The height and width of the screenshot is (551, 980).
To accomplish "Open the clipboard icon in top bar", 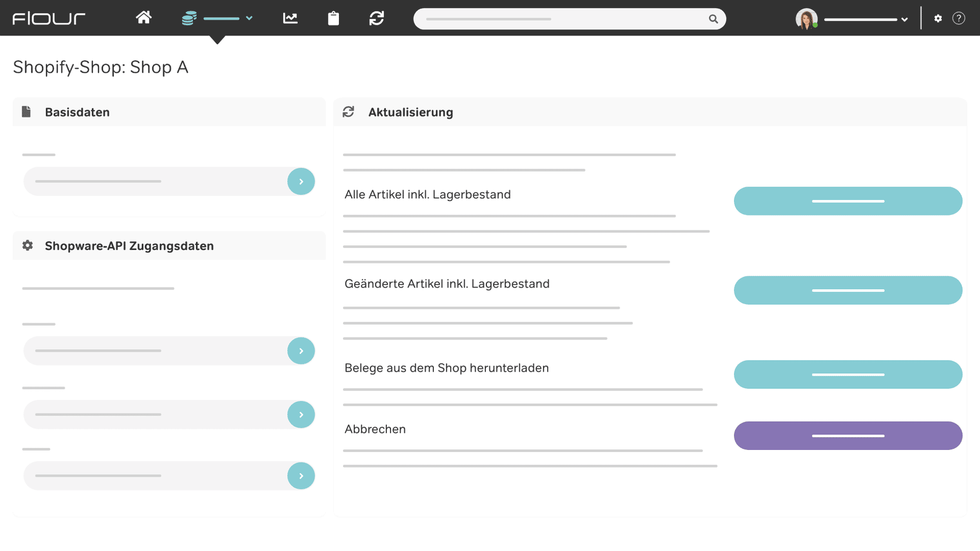I will point(334,19).
